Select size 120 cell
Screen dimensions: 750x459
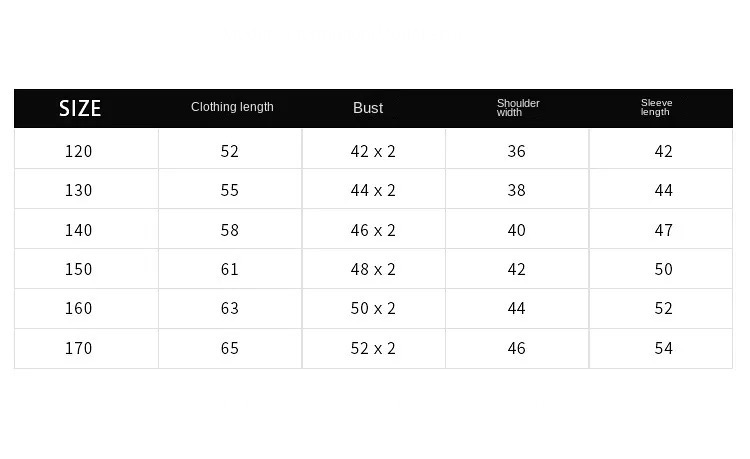(78, 151)
